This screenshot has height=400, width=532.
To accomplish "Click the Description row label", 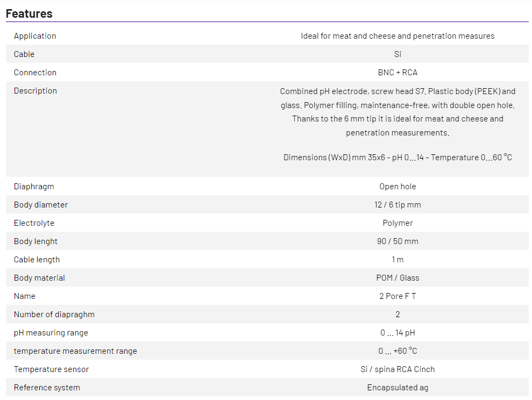I will [36, 91].
